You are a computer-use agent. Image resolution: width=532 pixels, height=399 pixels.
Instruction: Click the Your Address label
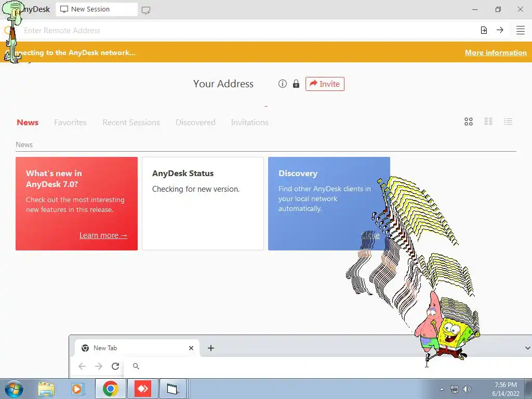tap(223, 84)
